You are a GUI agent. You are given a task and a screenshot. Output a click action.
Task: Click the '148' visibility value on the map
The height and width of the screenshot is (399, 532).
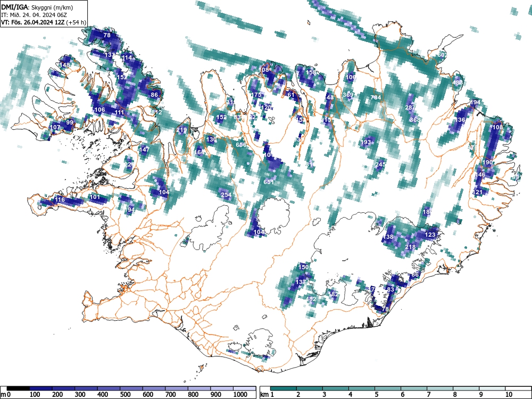pos(64,65)
